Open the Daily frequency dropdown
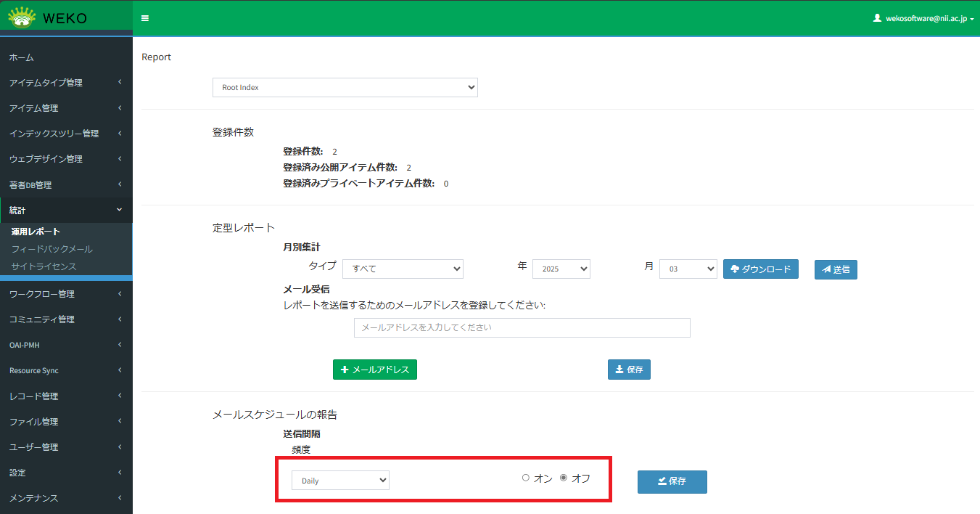The height and width of the screenshot is (514, 980). pos(340,481)
